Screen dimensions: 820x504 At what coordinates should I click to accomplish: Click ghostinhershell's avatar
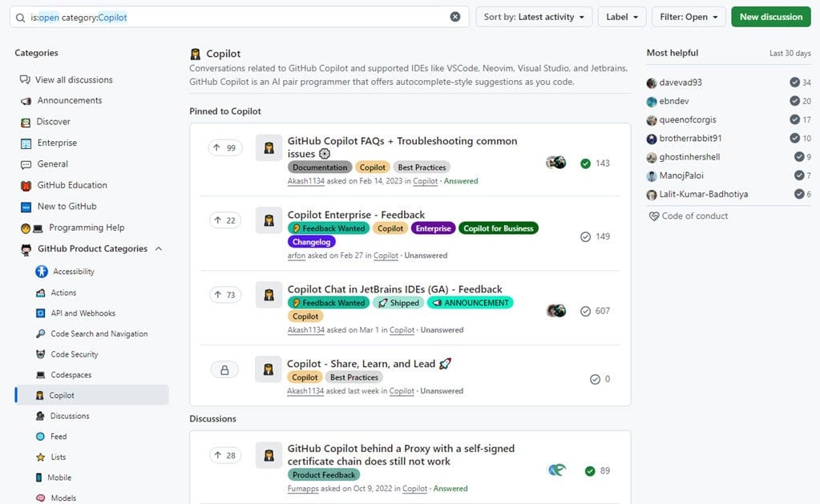pyautogui.click(x=652, y=157)
